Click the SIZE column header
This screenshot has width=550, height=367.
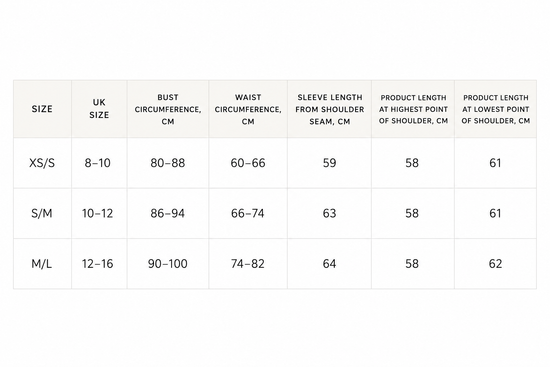(42, 109)
